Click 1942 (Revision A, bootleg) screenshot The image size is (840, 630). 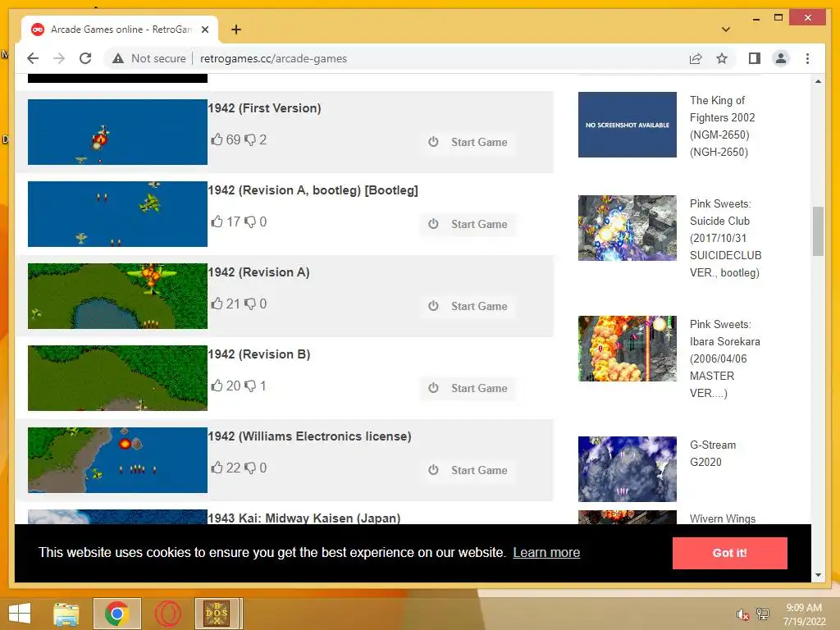117,214
